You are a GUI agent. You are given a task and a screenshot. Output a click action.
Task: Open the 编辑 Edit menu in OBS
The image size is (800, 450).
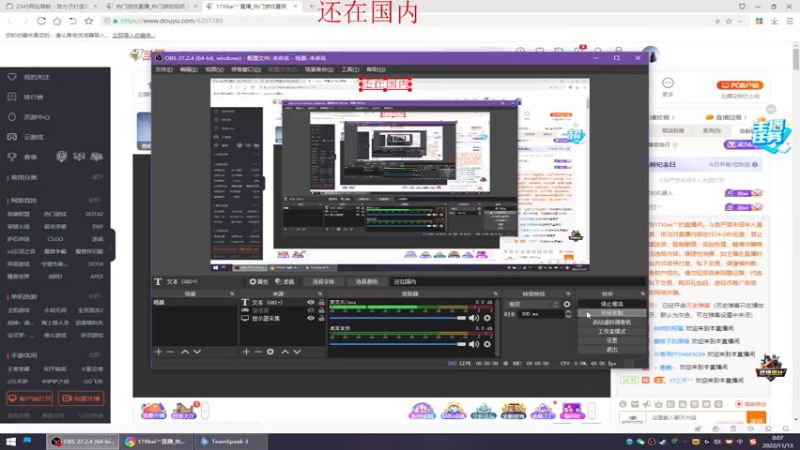(x=188, y=69)
